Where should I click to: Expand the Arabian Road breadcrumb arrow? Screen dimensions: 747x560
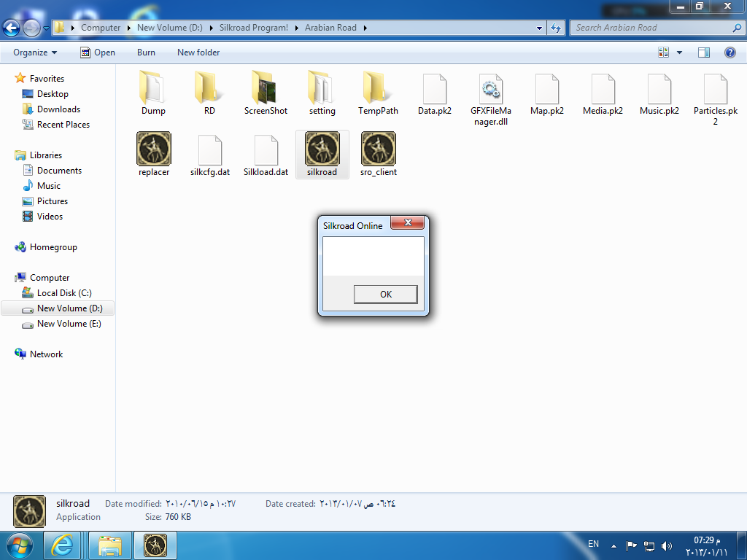(365, 28)
